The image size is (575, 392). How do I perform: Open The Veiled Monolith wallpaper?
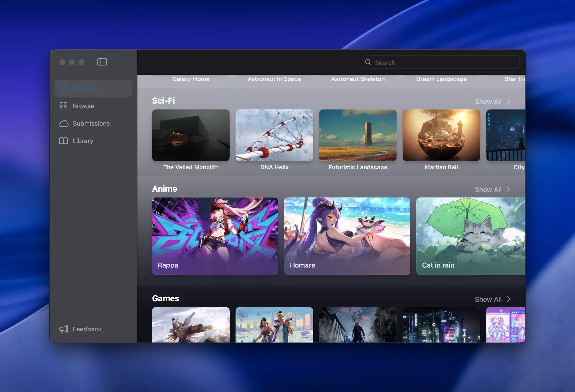coord(191,135)
